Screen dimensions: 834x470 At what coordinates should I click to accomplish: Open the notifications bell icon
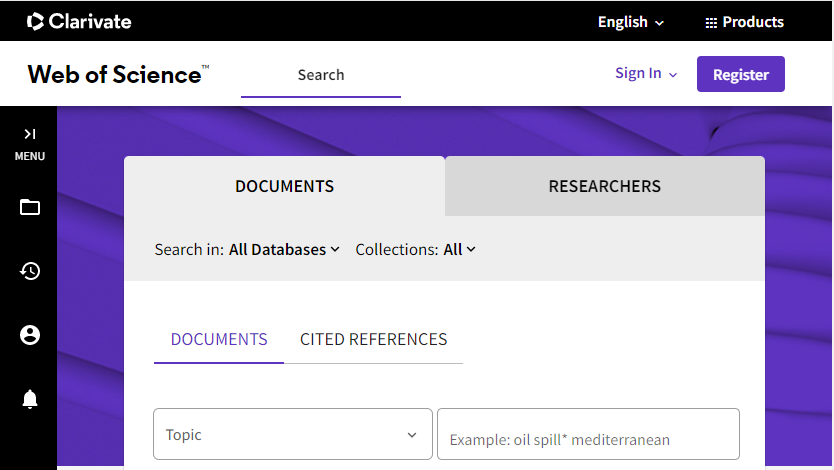[30, 400]
